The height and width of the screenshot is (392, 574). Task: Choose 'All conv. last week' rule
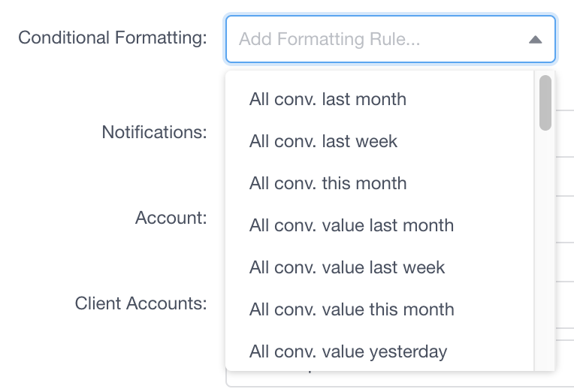point(323,141)
